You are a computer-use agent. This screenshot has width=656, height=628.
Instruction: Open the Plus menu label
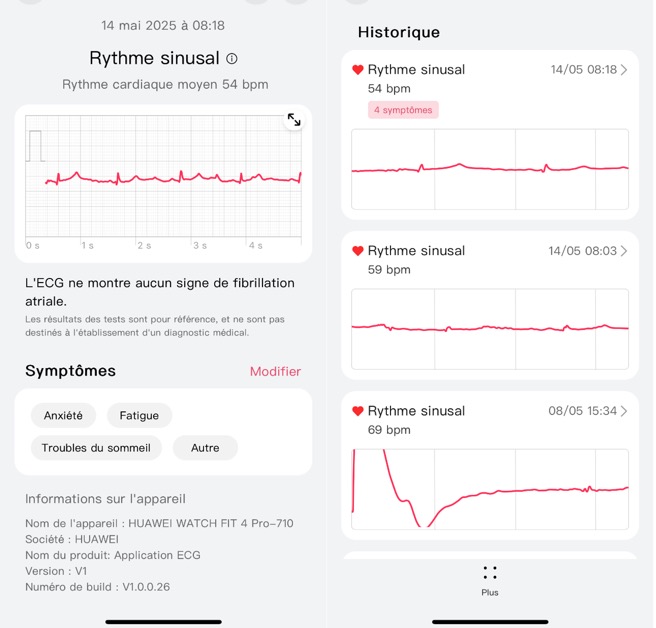tap(490, 593)
